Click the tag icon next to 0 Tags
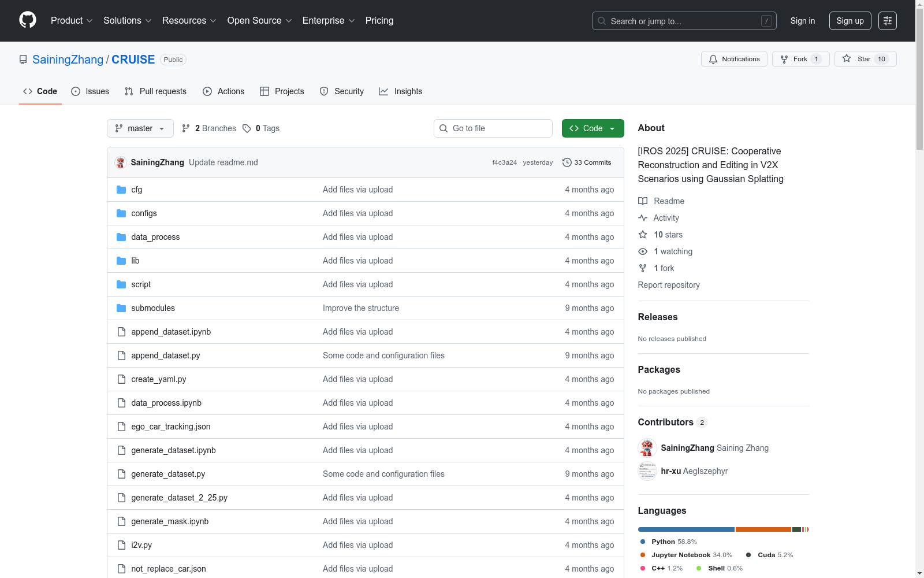 247,128
